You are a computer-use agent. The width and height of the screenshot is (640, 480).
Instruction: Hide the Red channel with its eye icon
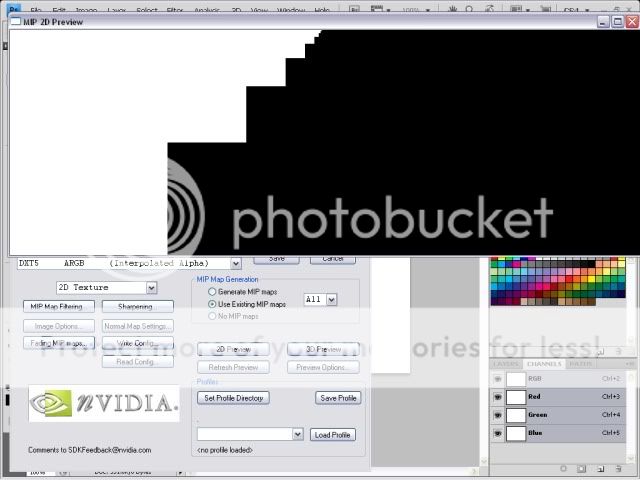tap(498, 397)
